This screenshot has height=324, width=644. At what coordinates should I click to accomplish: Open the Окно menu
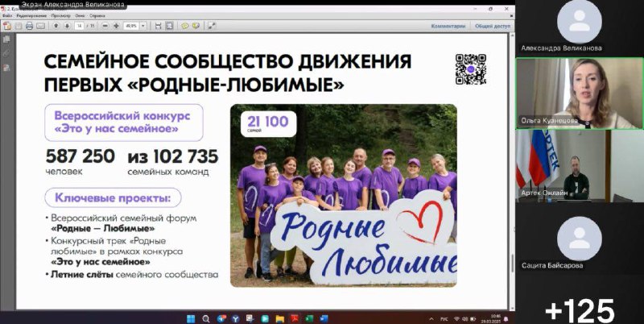coord(80,15)
